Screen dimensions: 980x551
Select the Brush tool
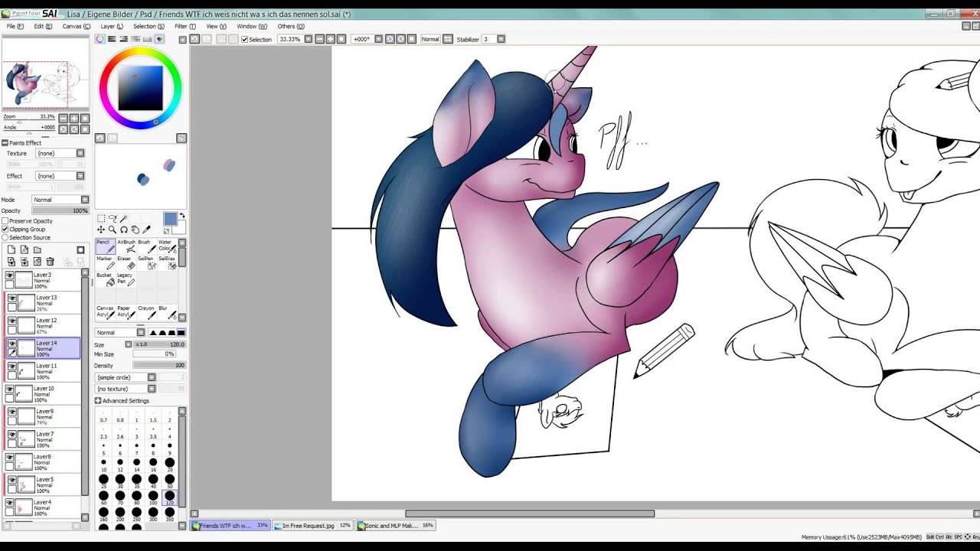146,246
